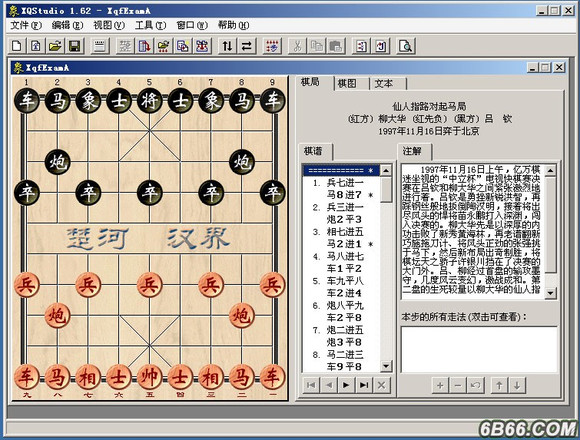Image resolution: width=580 pixels, height=440 pixels.
Task: Click move list scrollbar up arrow
Action: pos(386,170)
